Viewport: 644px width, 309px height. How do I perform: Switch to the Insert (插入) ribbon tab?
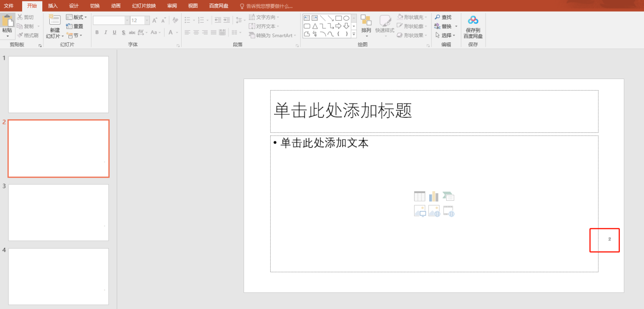(53, 6)
